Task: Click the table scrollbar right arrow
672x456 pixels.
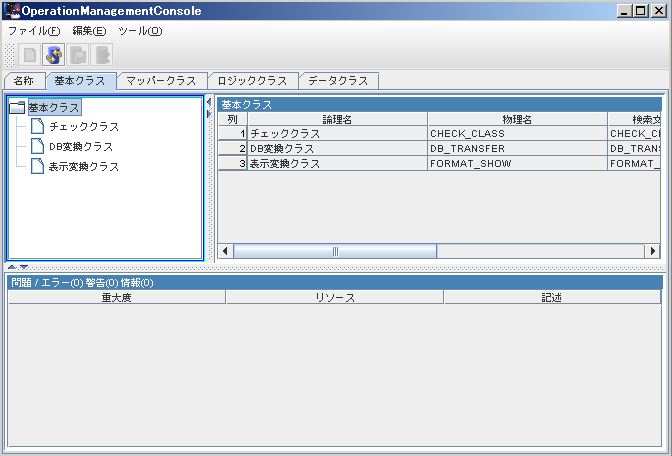Action: (652, 251)
